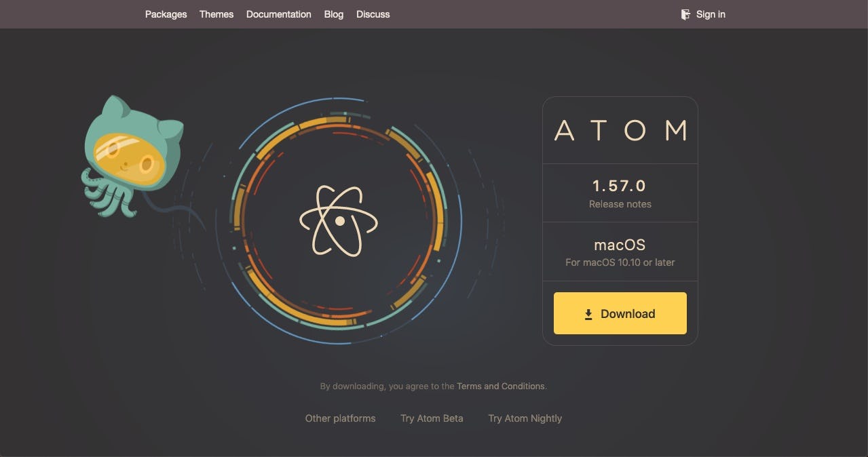Click the download arrow inside the Download button
Viewport: 868px width, 457px height.
588,313
